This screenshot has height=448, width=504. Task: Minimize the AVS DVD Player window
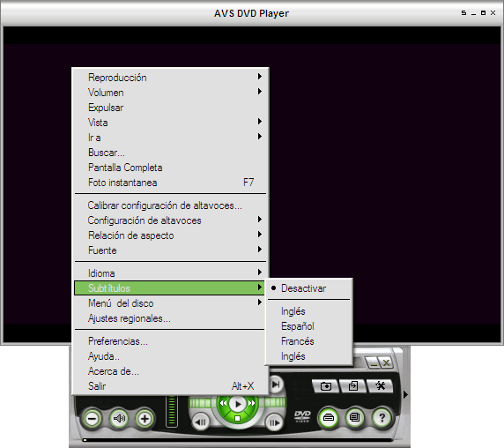473,13
